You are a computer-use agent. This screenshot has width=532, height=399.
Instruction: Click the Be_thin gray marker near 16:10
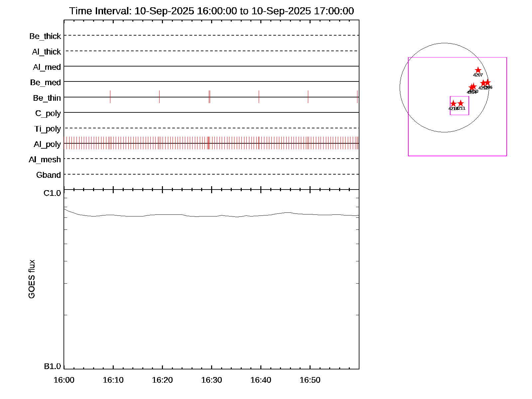coord(110,97)
